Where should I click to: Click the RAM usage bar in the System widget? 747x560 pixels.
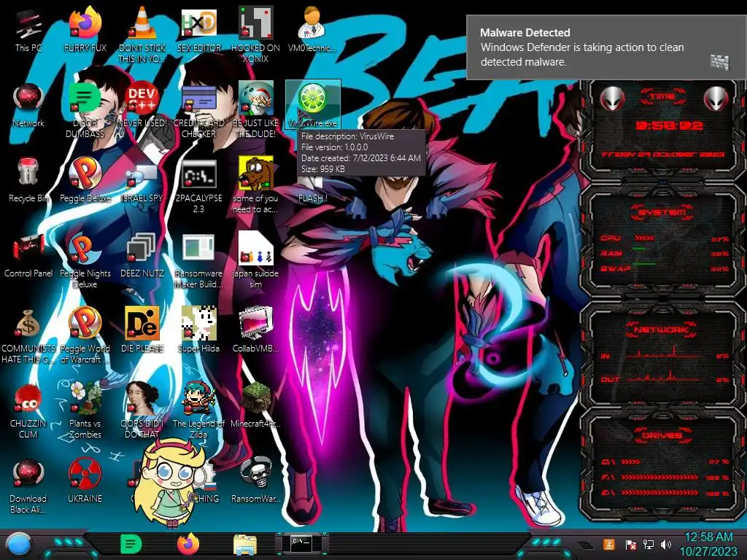639,249
